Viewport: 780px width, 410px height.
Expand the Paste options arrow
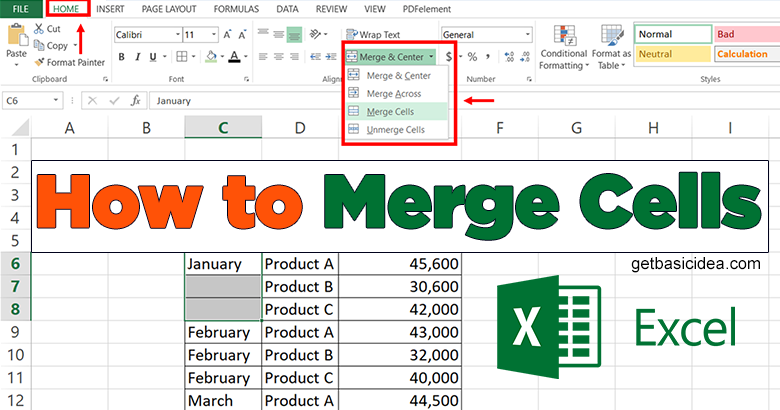coord(16,64)
